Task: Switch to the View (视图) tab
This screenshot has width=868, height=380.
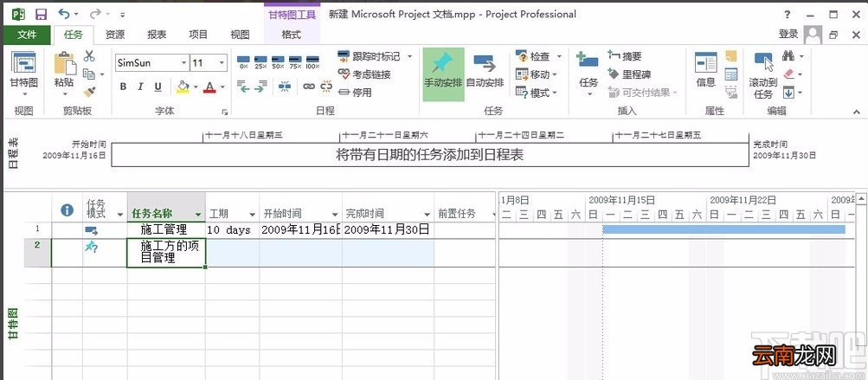Action: (241, 35)
